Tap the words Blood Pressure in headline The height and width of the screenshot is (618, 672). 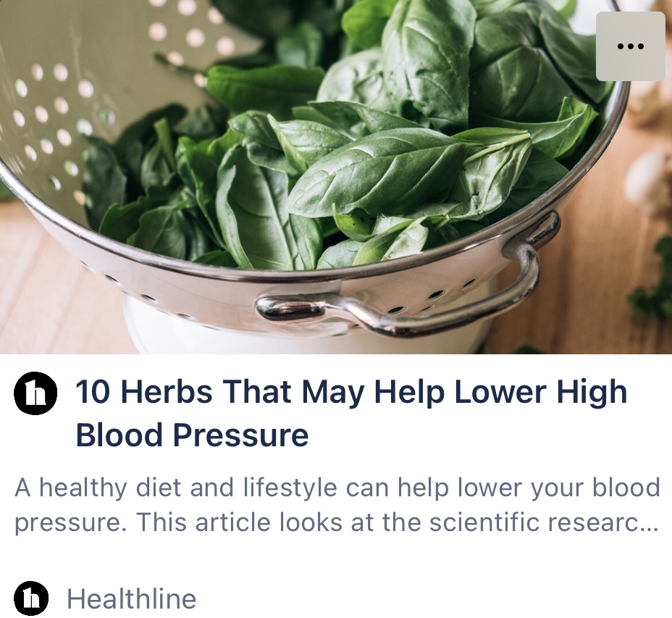pyautogui.click(x=192, y=435)
